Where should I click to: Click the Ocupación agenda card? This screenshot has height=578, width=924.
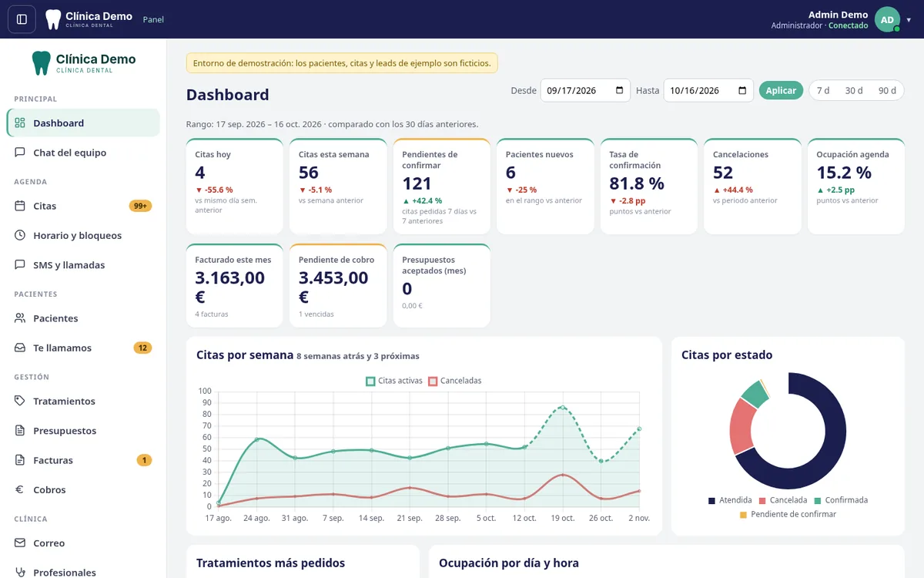click(856, 186)
